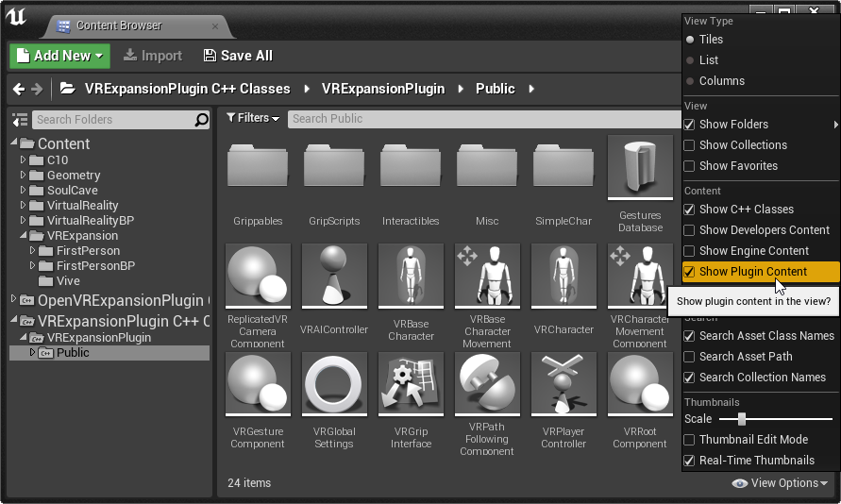Viewport: 841px width, 504px height.
Task: Select the VRAIController class icon
Action: point(334,276)
